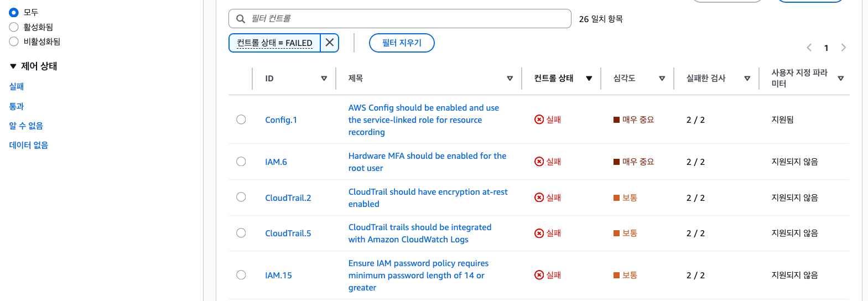
Task: Sort by 심각도 column arrow
Action: [662, 79]
